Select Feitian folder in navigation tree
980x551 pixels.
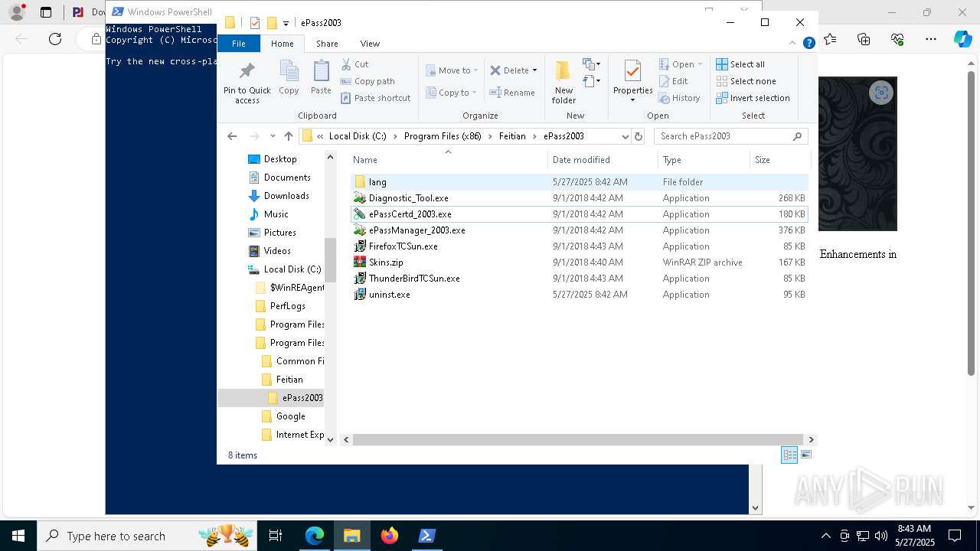point(289,380)
